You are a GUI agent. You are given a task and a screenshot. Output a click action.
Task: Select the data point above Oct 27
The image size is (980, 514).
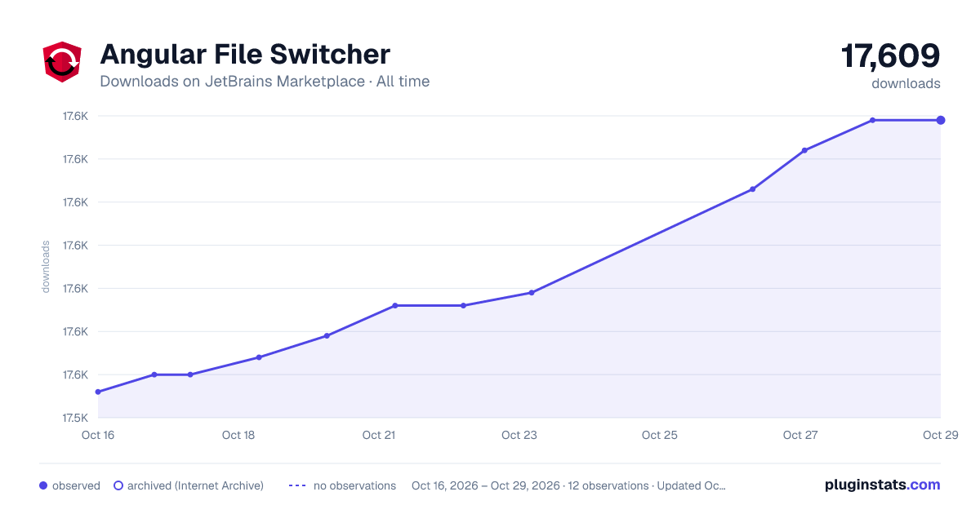pyautogui.click(x=804, y=150)
